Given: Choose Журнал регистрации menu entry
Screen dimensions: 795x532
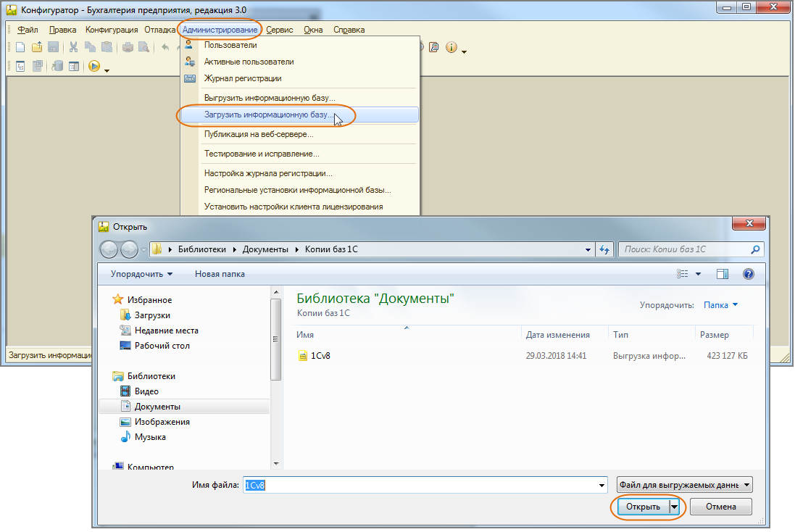Looking at the screenshot, I should pyautogui.click(x=300, y=78).
